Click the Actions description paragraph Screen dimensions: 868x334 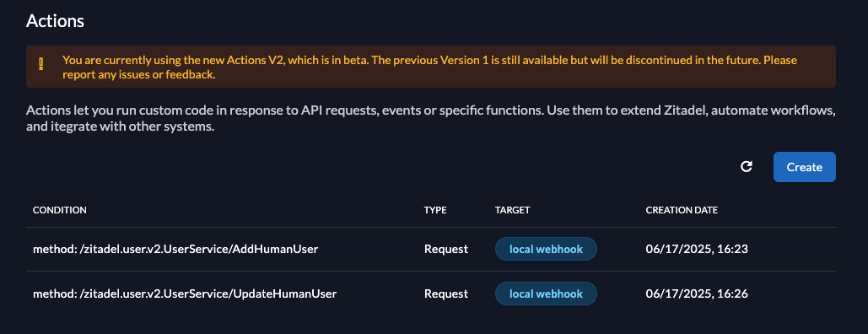tap(431, 118)
